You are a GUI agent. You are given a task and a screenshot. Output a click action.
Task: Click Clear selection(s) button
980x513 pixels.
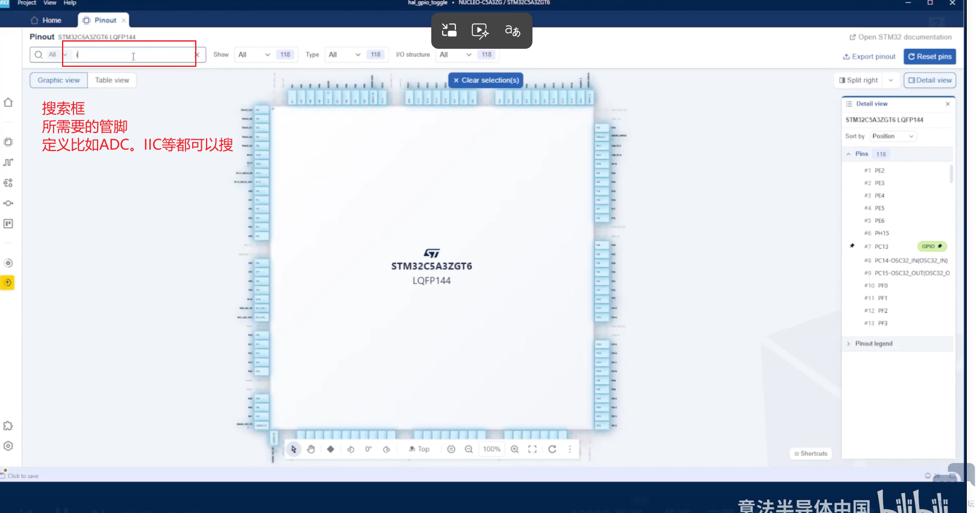pyautogui.click(x=485, y=80)
